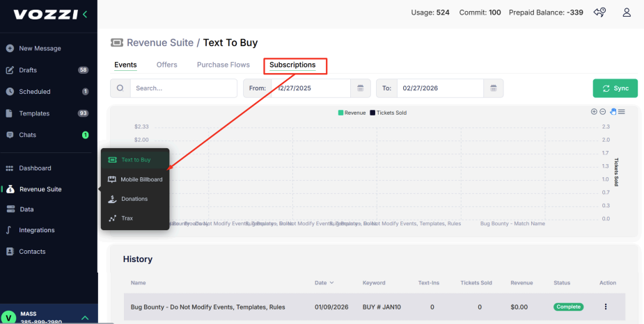Open the user profile icon
644x324 pixels.
point(627,13)
